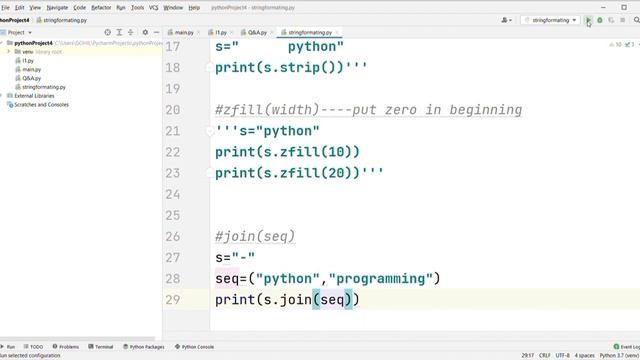Click the locate/select opened file target icon
The image size is (640, 360).
click(107, 32)
